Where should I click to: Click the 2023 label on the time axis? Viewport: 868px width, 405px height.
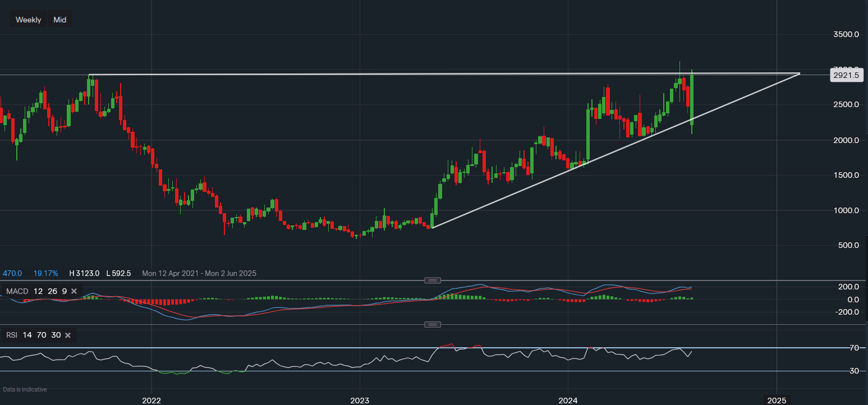coord(360,401)
